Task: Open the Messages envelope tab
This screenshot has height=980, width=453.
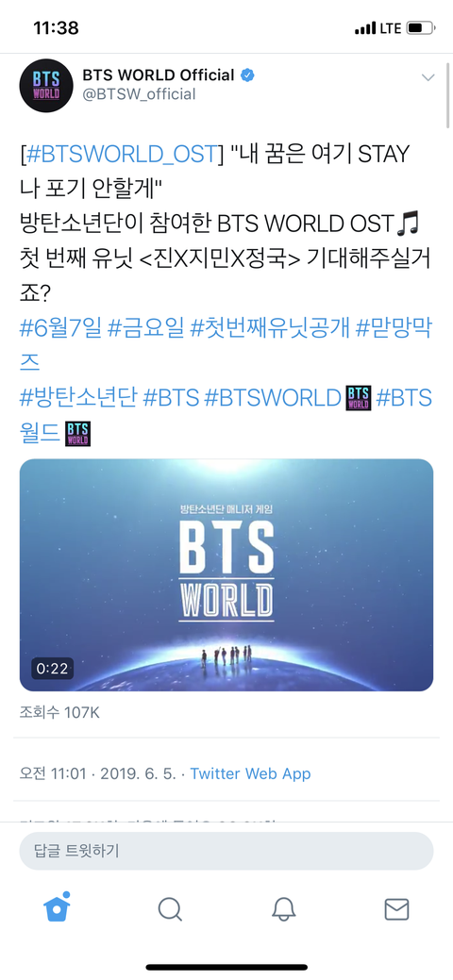Action: 396,909
